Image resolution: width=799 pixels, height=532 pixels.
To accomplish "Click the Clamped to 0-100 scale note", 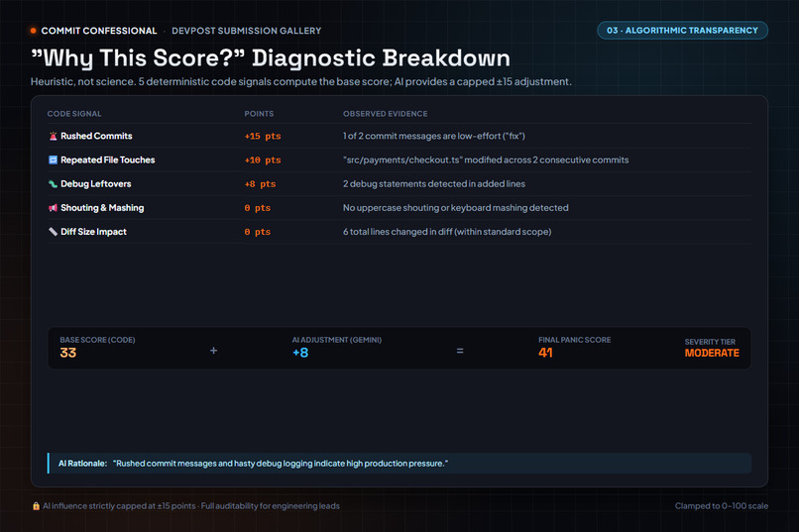I will pyautogui.click(x=722, y=506).
